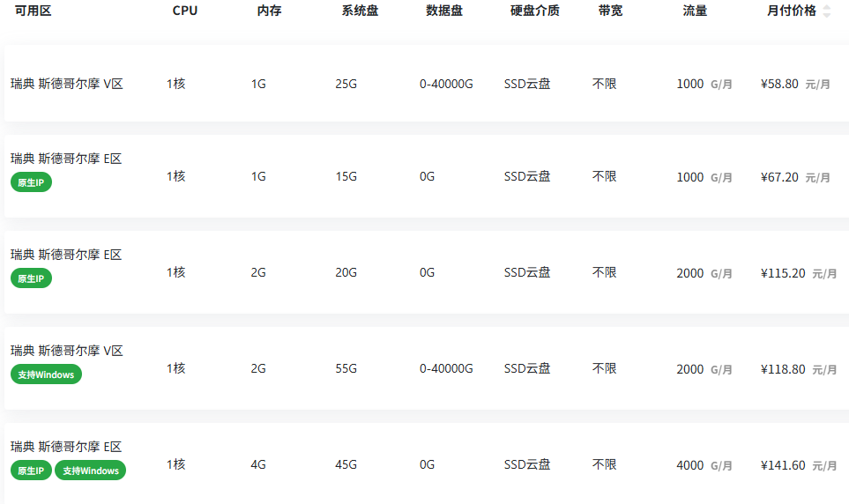Select the ¥58.80 Stockholm V区 plan row
849x504 pixels.
coord(427,84)
